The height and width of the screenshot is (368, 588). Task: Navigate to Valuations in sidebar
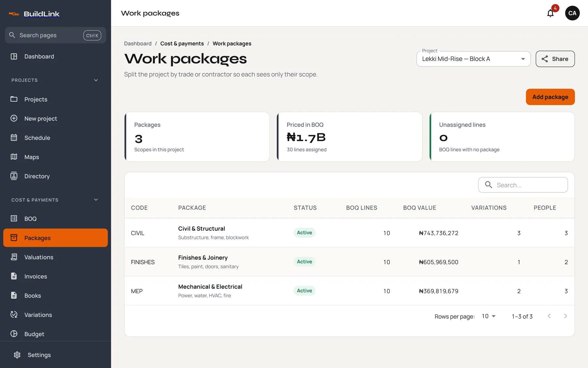(56, 257)
